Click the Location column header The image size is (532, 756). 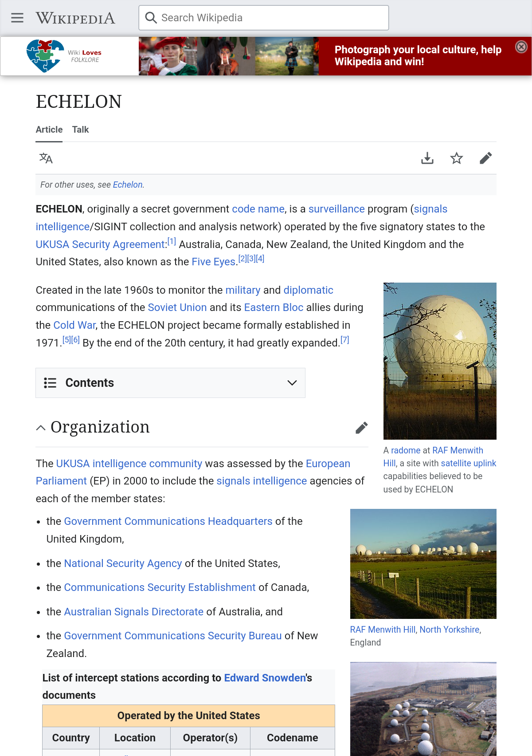coord(135,738)
